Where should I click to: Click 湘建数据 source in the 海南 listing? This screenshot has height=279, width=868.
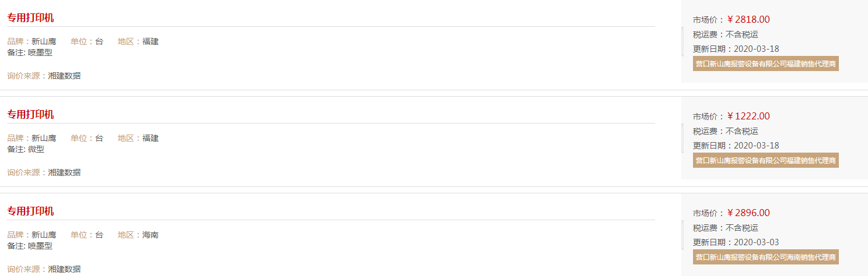click(x=64, y=269)
